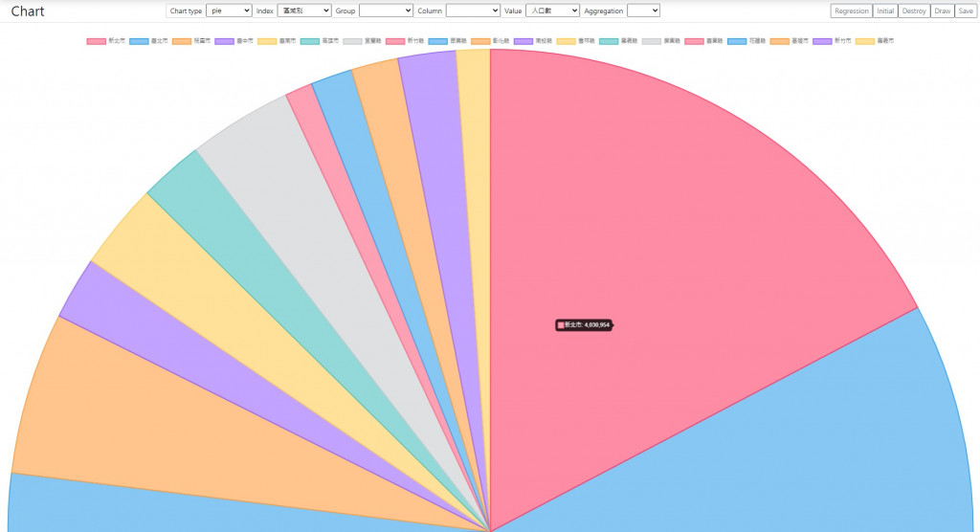
Task: Hide the 彰化縣 legend entry
Action: (x=491, y=40)
